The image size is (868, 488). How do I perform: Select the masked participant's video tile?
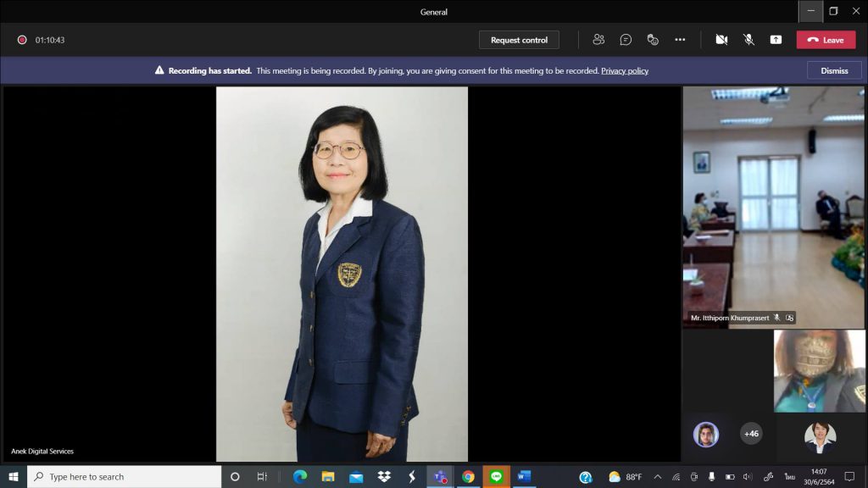pyautogui.click(x=820, y=371)
